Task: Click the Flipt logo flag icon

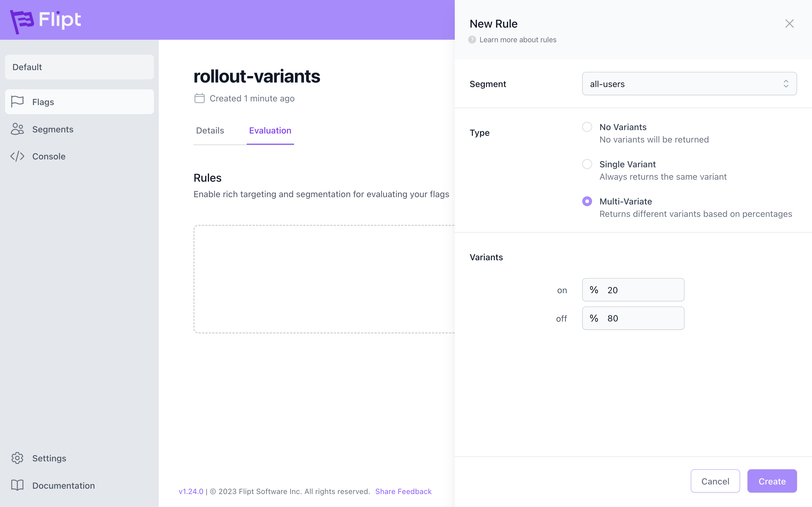Action: [x=22, y=21]
